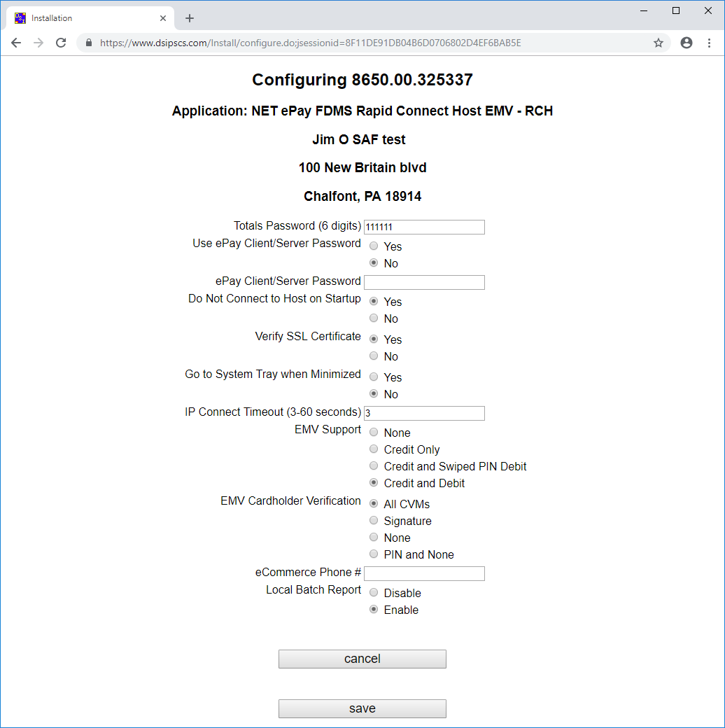
Task: Click inside the eCommerce Phone # field
Action: (423, 573)
